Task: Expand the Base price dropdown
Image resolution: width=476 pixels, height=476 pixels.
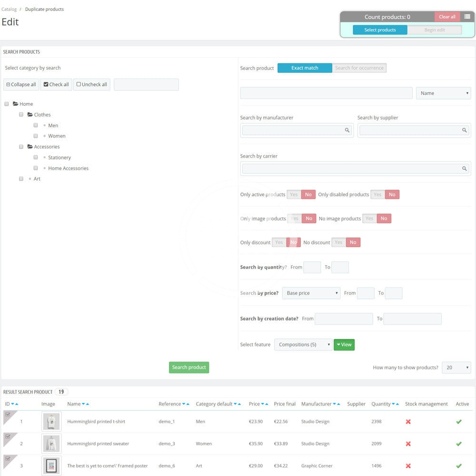Action: (x=311, y=293)
